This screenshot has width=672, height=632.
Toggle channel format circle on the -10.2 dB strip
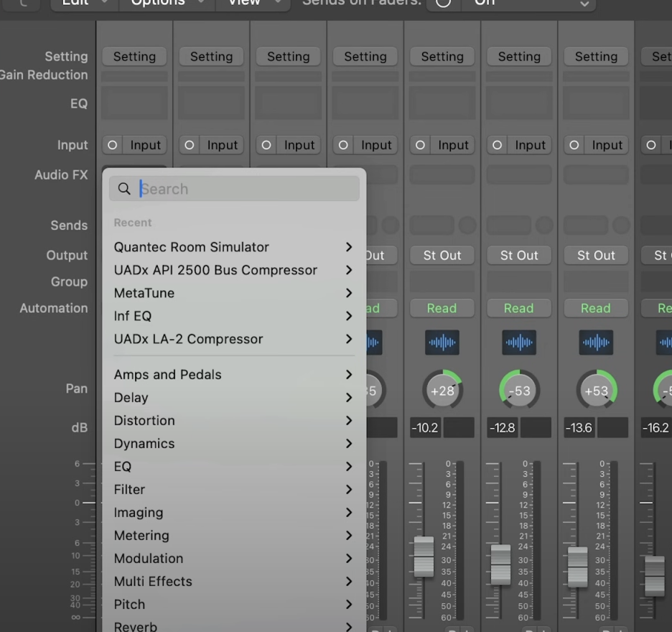[x=420, y=145]
